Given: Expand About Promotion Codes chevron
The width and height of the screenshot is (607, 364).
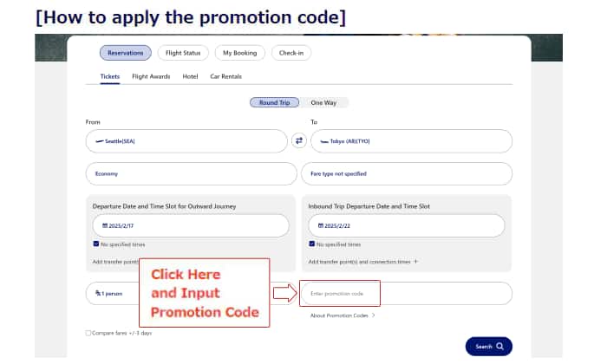Looking at the screenshot, I should point(374,315).
